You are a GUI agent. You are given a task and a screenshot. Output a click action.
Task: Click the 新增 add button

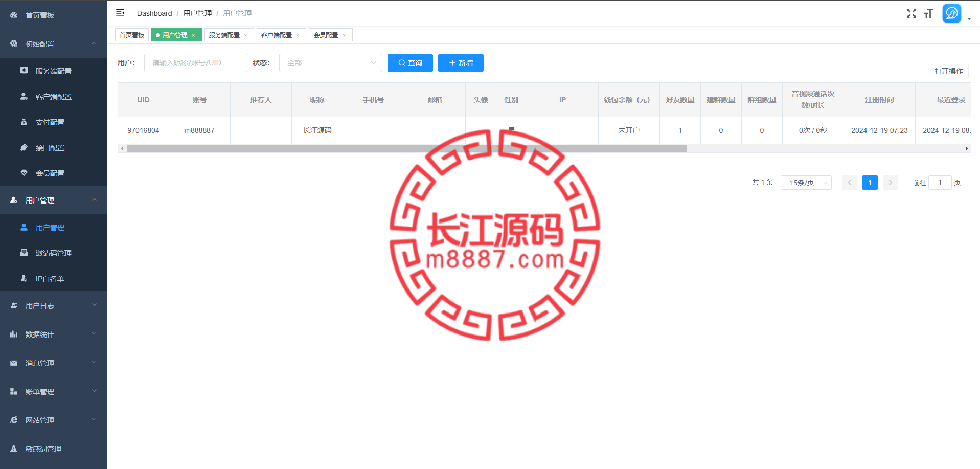click(461, 63)
